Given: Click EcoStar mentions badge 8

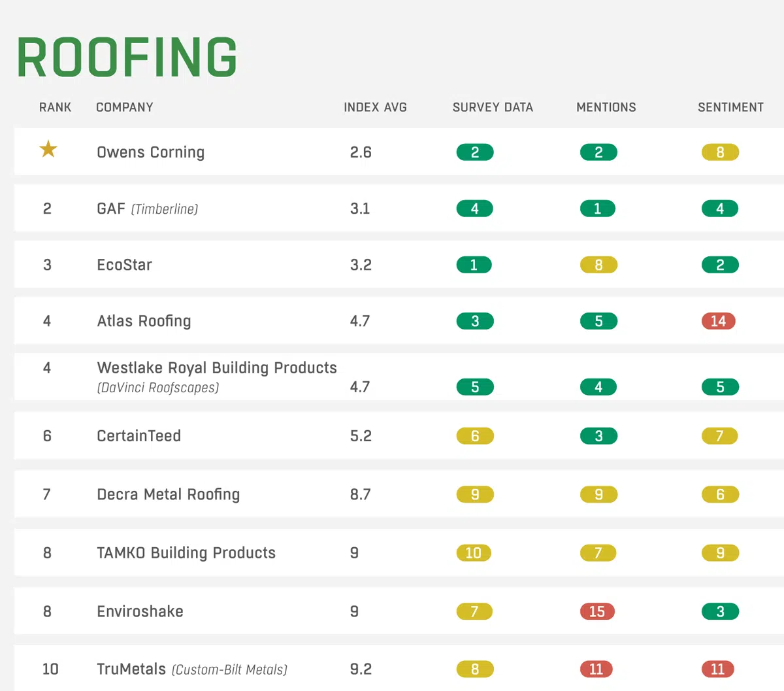Looking at the screenshot, I should click(598, 265).
